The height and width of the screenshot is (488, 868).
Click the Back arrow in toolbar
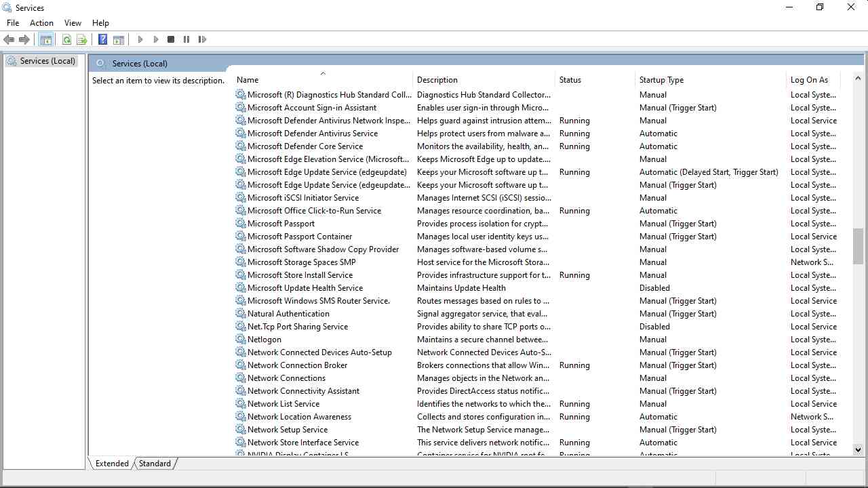tap(9, 40)
